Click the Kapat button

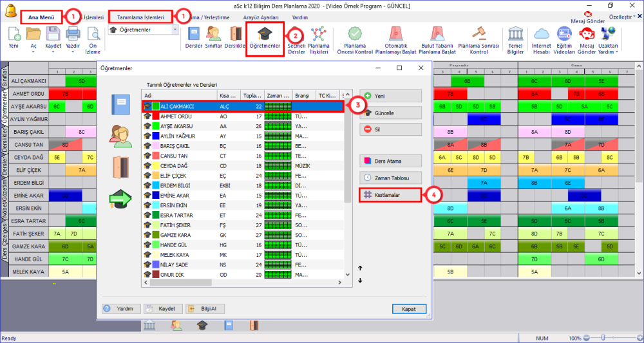409,308
